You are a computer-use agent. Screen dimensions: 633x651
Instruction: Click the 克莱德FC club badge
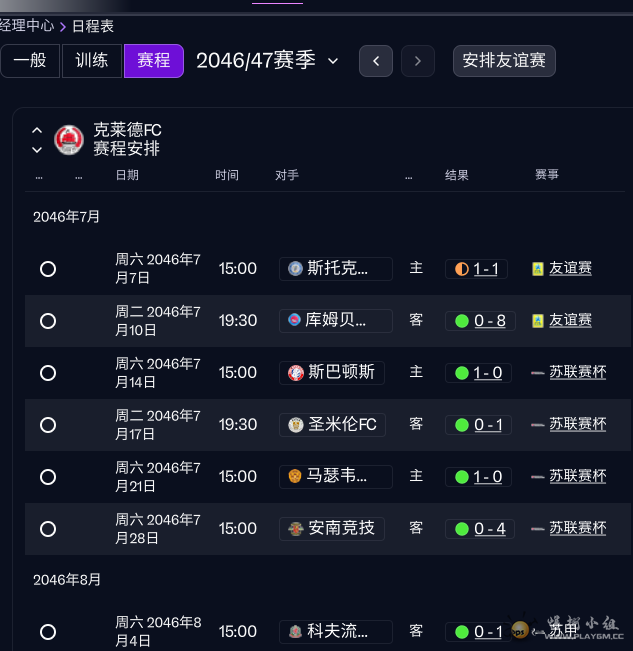pyautogui.click(x=69, y=140)
